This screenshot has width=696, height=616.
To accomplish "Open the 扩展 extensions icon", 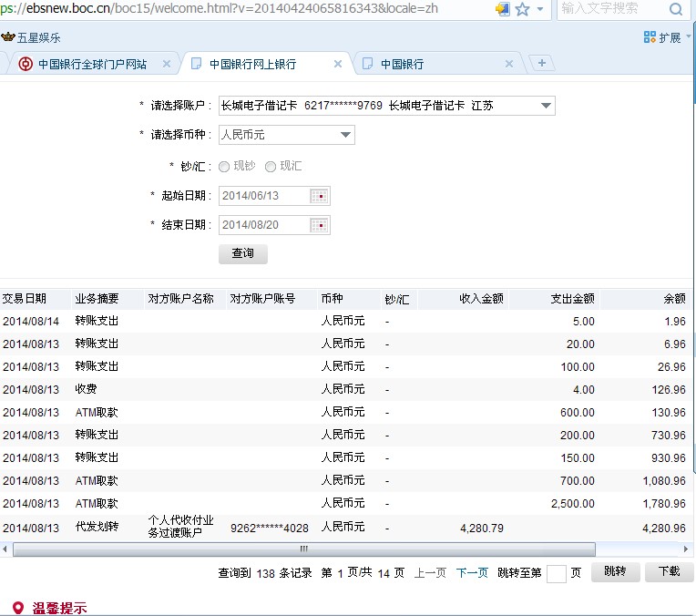I will coord(650,37).
